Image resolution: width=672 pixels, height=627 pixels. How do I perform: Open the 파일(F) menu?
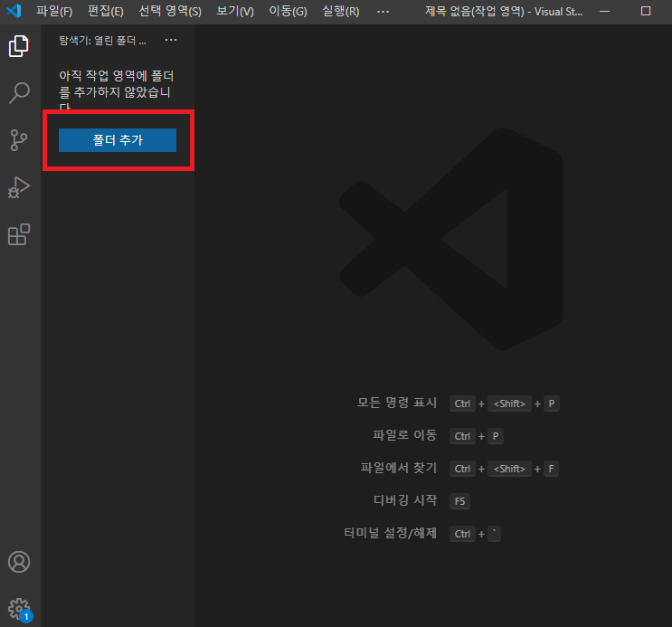[x=54, y=11]
